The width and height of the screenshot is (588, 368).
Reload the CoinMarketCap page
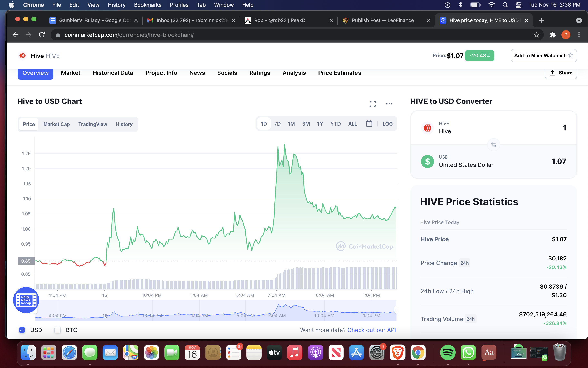click(42, 35)
